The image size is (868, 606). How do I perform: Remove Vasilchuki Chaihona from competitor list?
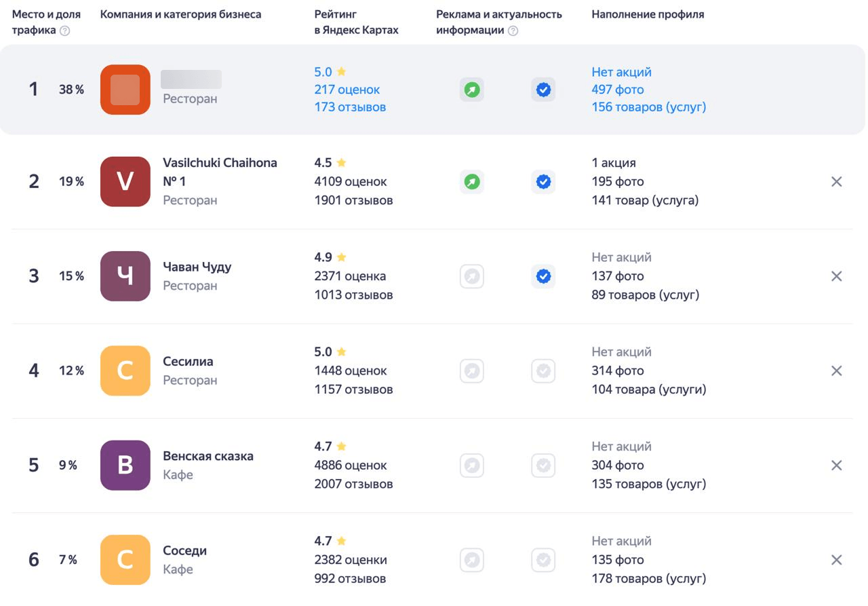click(837, 182)
